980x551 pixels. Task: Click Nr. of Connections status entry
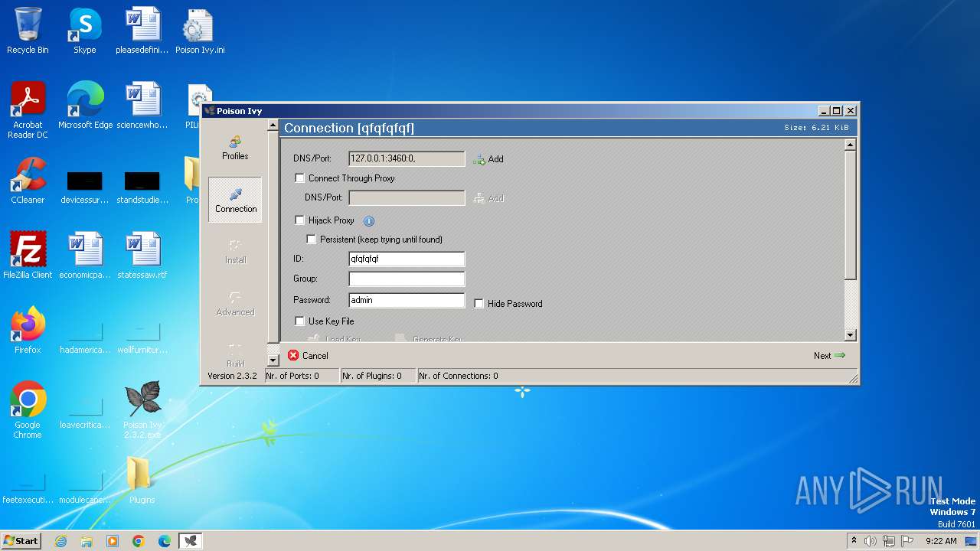point(458,376)
